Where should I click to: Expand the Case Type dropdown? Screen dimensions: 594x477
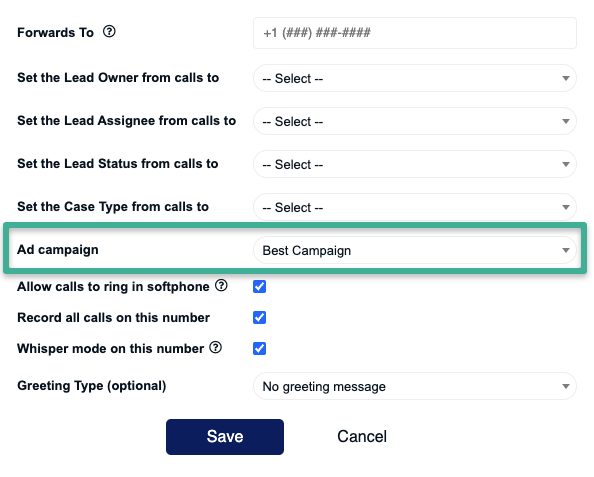415,207
